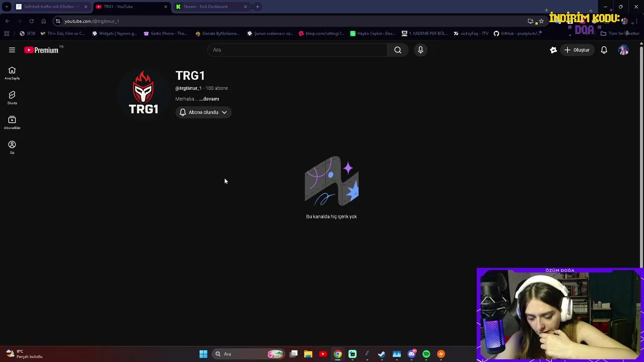Open the tab search dropdown arrow
Screen dimensions: 644x362
(x=7, y=7)
